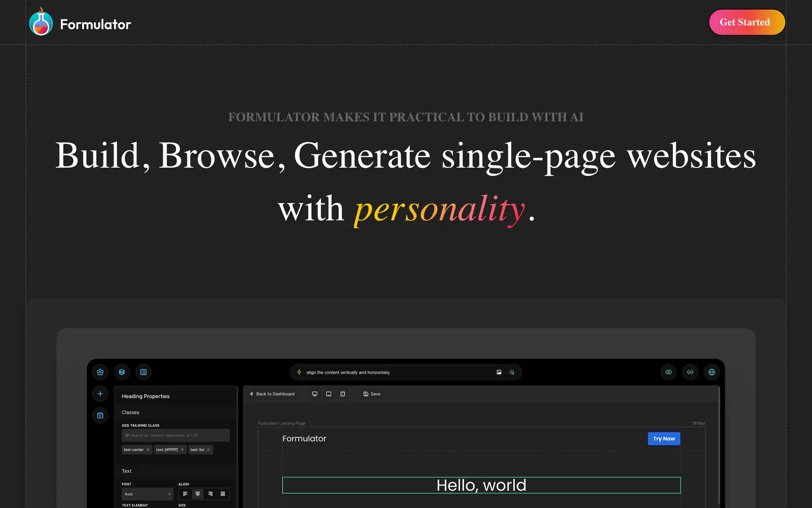Click the Save button

372,394
